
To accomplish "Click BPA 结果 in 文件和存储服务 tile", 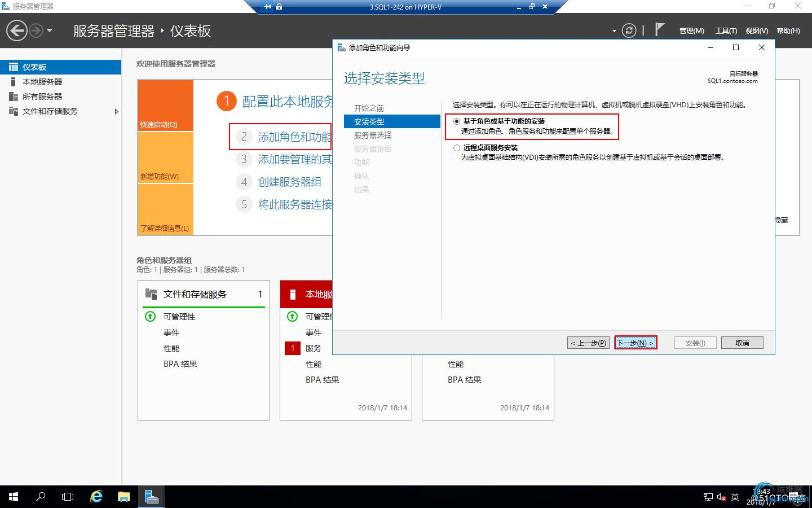I will pyautogui.click(x=180, y=364).
